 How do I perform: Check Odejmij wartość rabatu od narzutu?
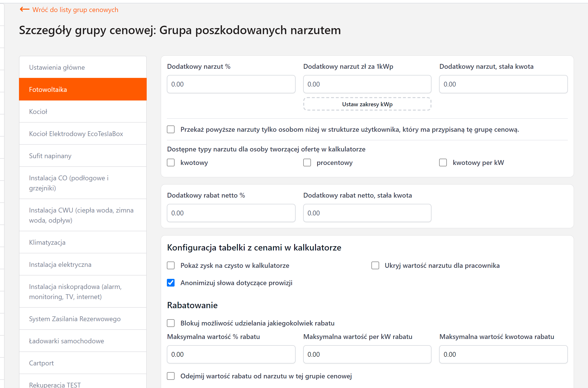point(171,376)
